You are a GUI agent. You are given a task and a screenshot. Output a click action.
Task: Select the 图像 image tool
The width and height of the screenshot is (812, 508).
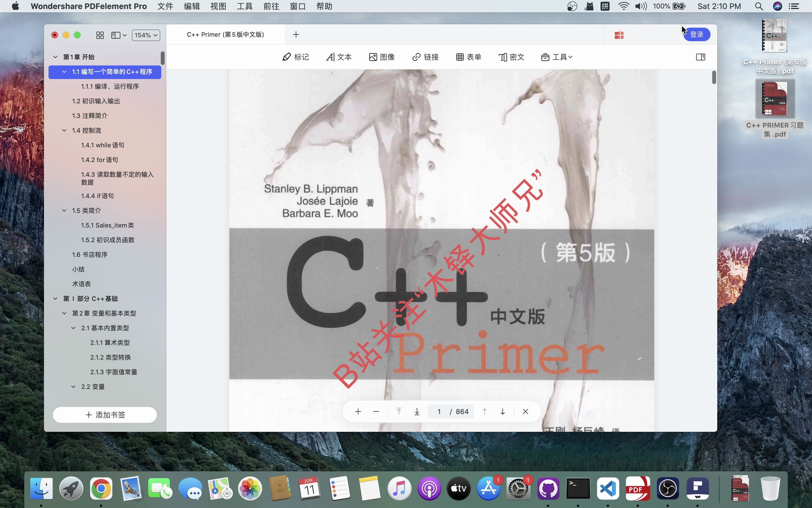tap(382, 57)
